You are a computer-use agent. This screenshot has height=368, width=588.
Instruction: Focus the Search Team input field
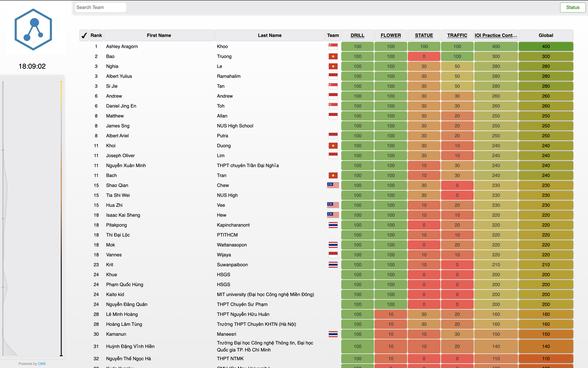click(x=100, y=7)
